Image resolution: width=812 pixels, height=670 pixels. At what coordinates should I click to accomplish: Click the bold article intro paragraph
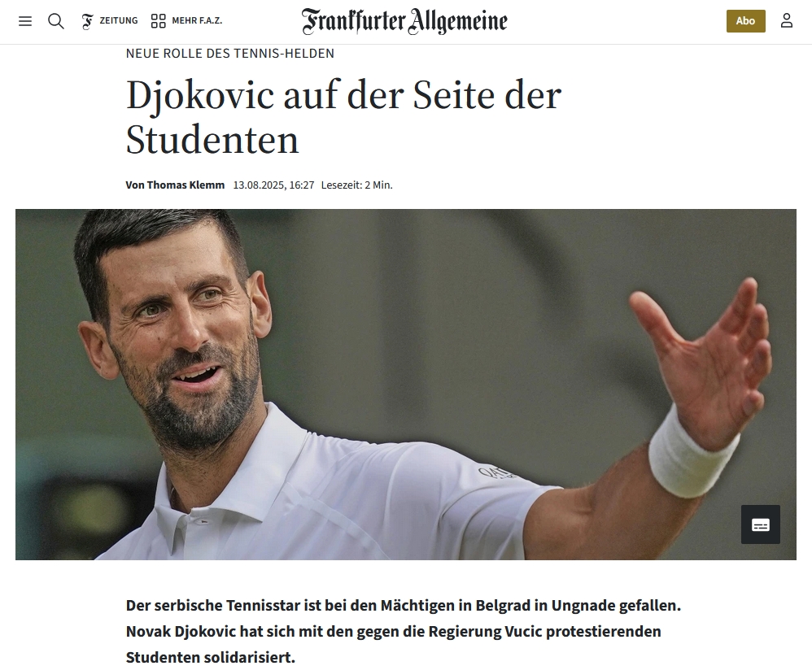coord(404,631)
